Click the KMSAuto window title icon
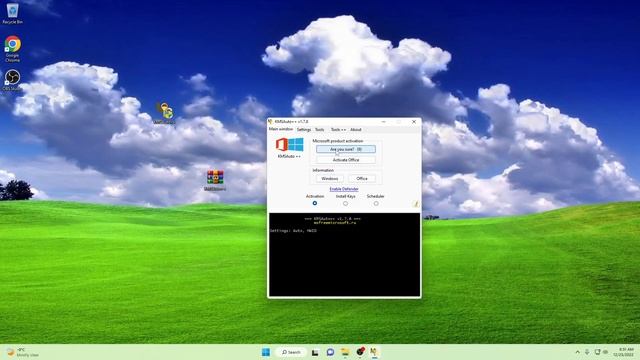Image resolution: width=640 pixels, height=360 pixels. [x=271, y=122]
